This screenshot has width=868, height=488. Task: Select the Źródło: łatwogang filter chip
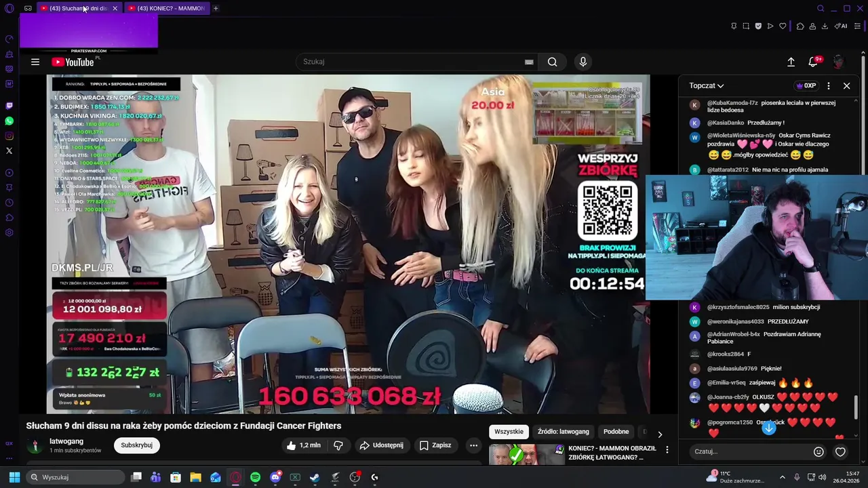coord(564,432)
